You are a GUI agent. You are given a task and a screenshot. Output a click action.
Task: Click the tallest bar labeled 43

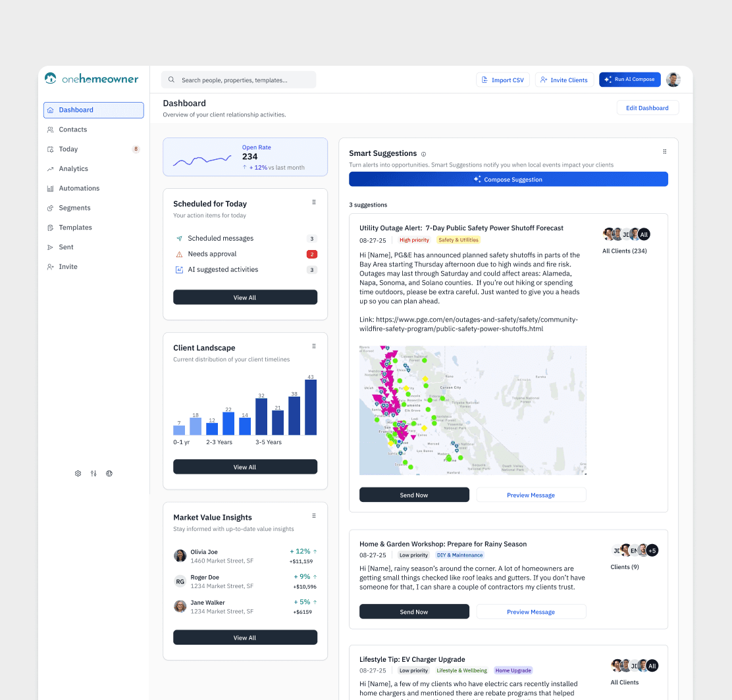tap(311, 407)
